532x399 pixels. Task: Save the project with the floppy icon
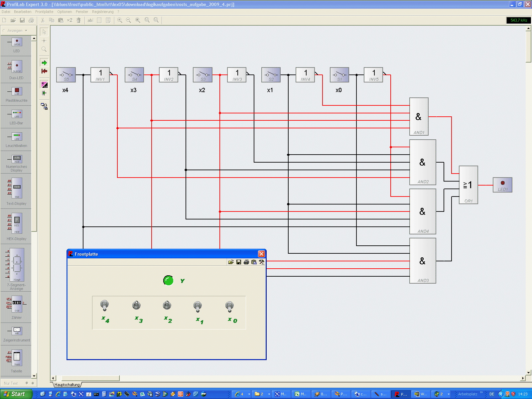click(x=22, y=20)
